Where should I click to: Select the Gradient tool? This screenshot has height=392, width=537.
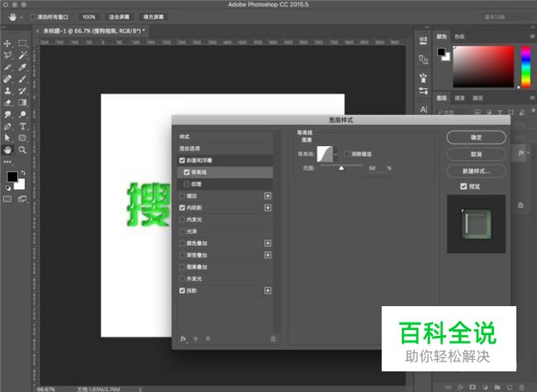click(x=22, y=102)
